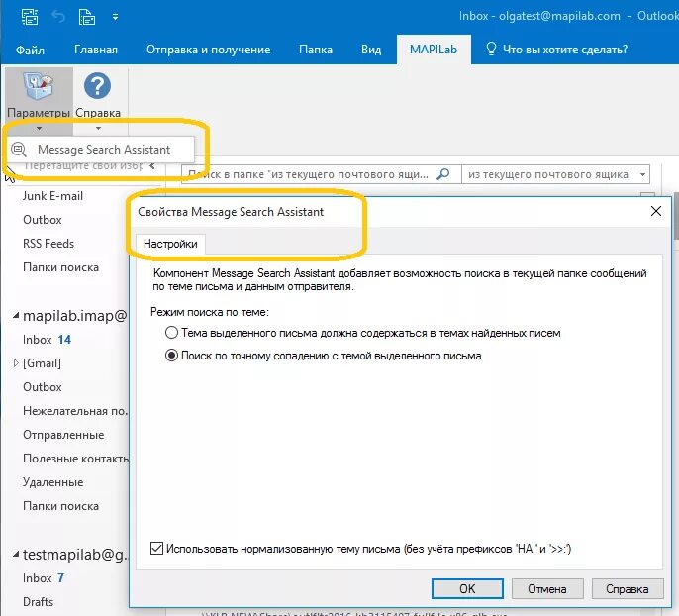This screenshot has height=616, width=679.
Task: Choose Message Search Assistant menu entry
Action: click(x=101, y=150)
